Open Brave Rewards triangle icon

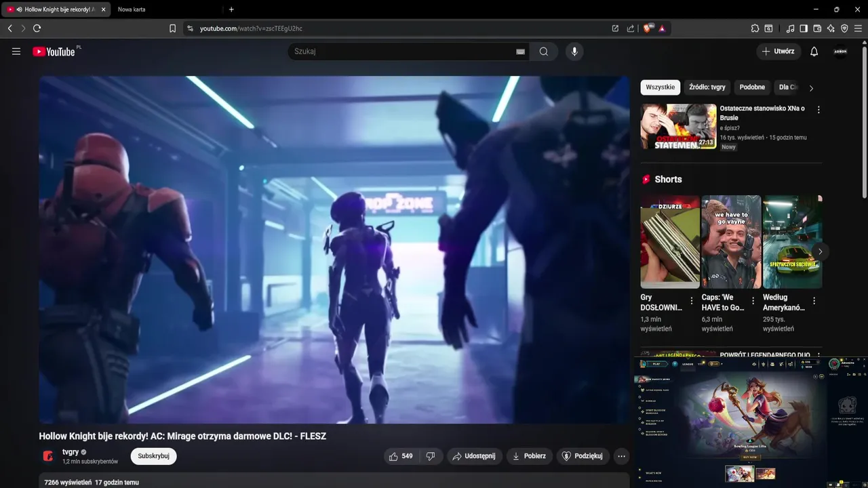[x=662, y=28]
